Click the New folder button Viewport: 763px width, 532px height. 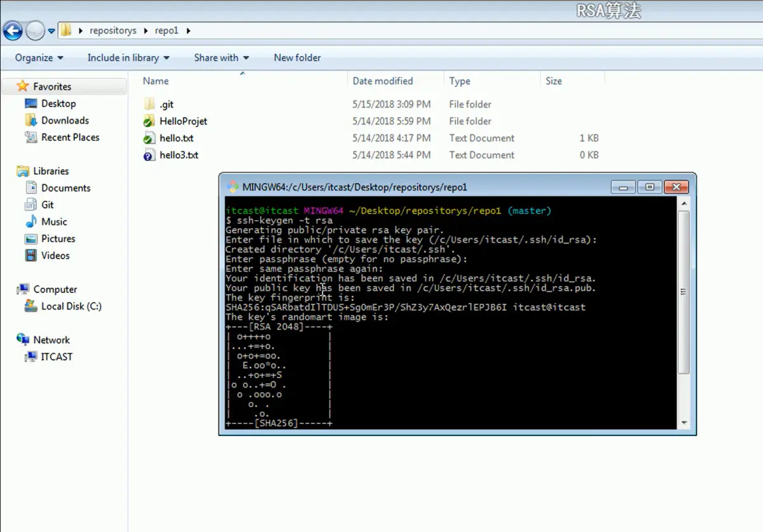click(297, 58)
